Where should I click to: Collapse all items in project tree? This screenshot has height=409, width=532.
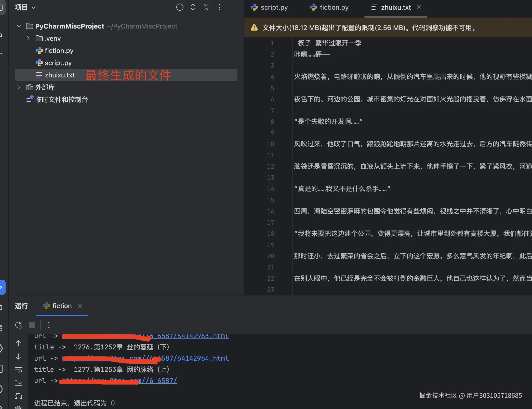(x=206, y=7)
